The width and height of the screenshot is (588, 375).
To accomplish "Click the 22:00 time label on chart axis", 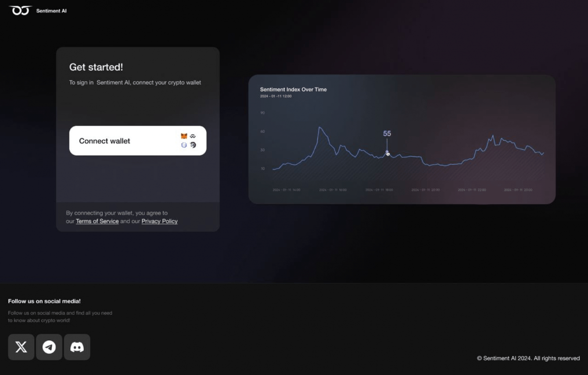I will 472,190.
